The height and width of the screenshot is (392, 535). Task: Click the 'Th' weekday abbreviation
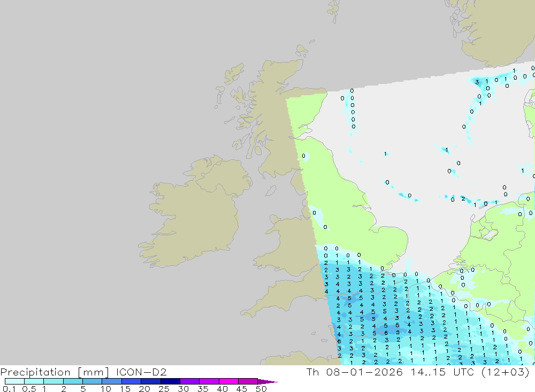pos(312,372)
